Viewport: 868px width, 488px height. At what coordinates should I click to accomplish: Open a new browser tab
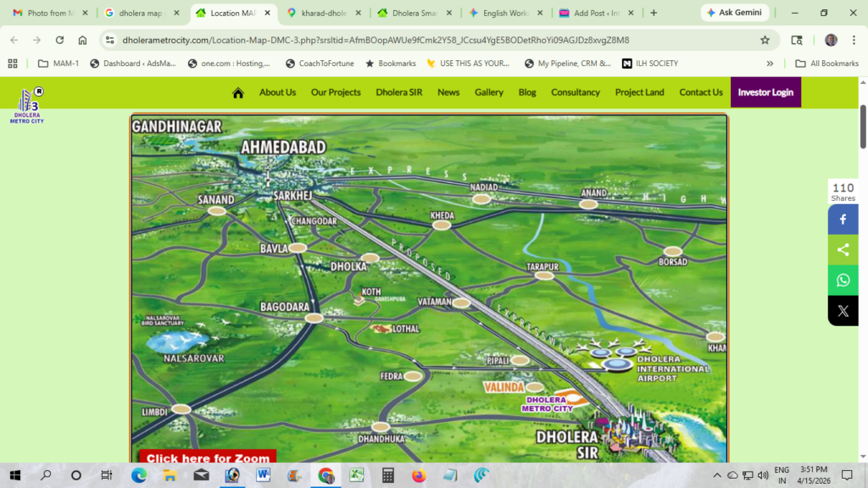[x=654, y=13]
